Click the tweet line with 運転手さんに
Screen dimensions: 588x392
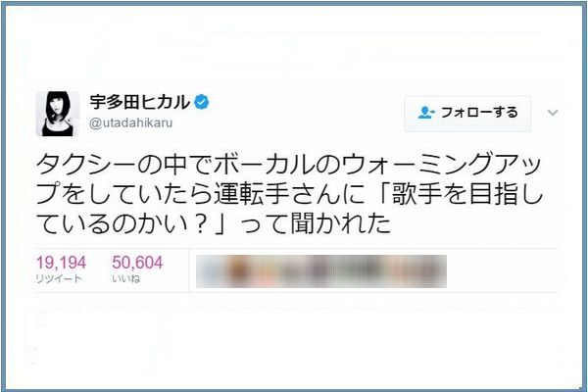pyautogui.click(x=289, y=194)
